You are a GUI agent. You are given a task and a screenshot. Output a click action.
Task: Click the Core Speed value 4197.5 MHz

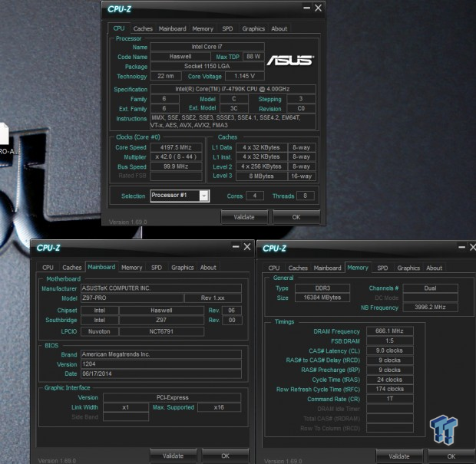tap(176, 147)
